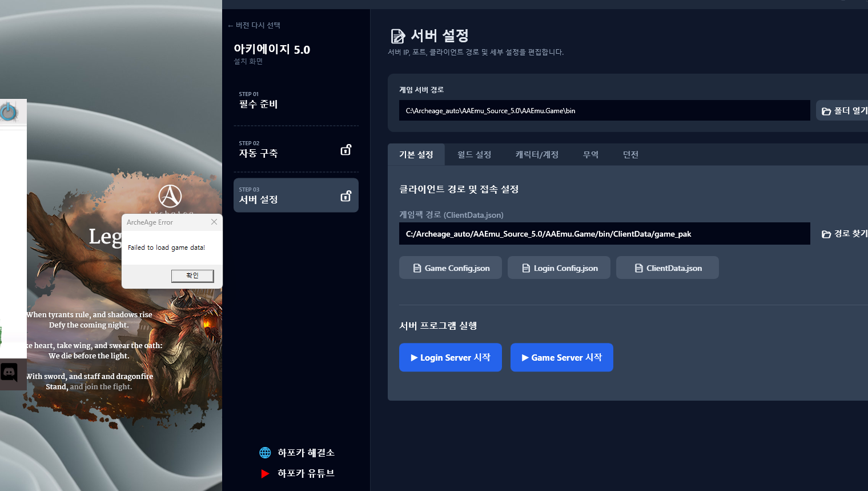This screenshot has width=868, height=491.
Task: Click the ArcheAge logo emblem
Action: coord(170,196)
